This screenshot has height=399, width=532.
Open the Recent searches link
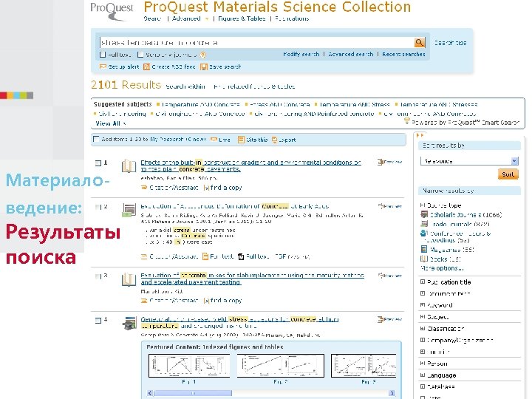[x=403, y=54]
